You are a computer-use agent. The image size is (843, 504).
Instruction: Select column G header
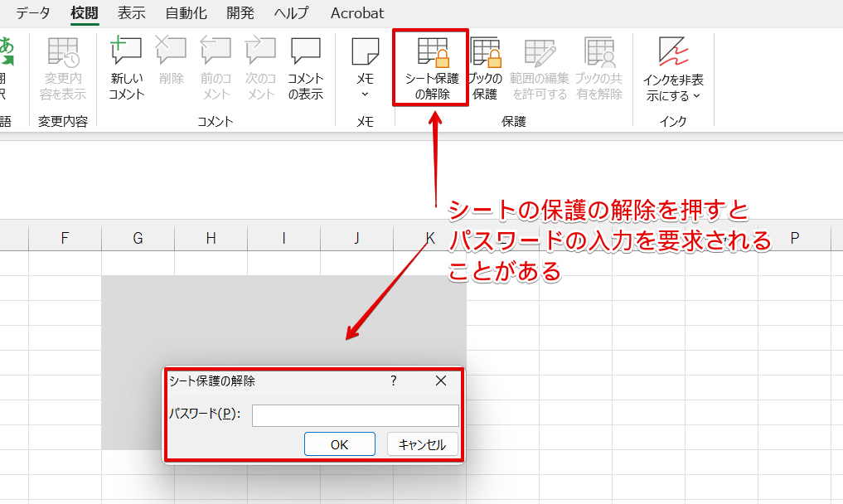138,238
